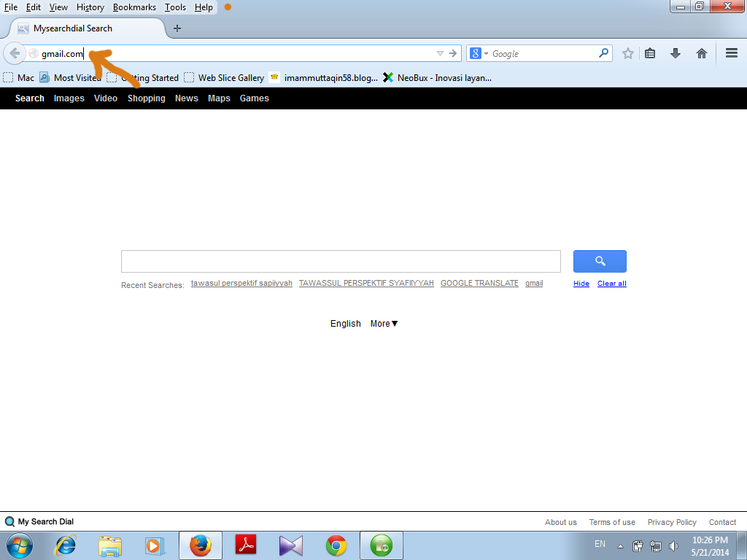The image size is (747, 560).
Task: Click the Home icon in the toolbar
Action: tap(701, 52)
